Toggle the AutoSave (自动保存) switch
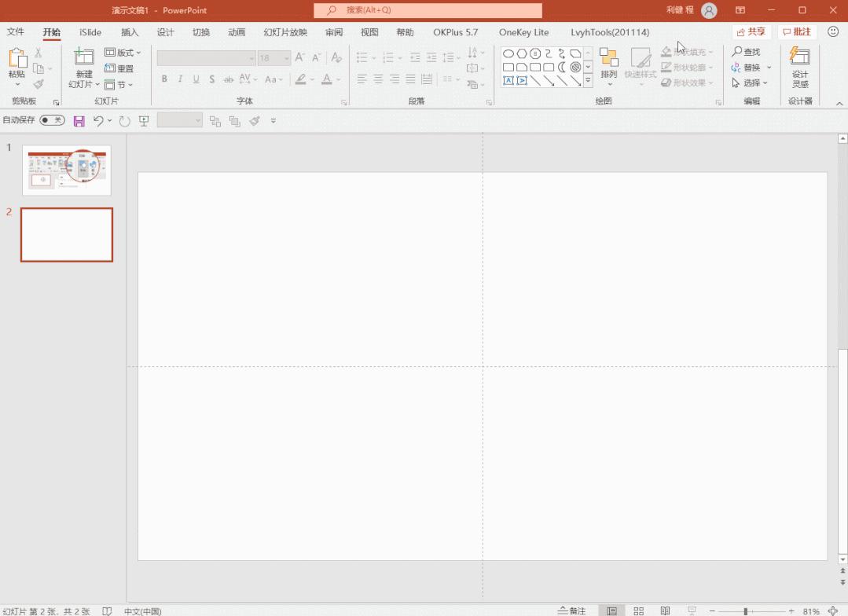 [52, 120]
